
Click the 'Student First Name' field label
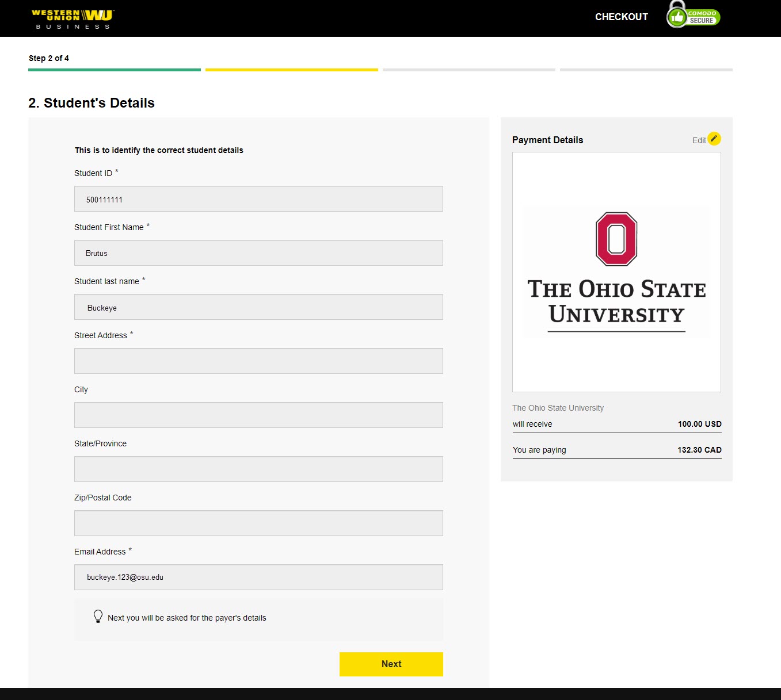109,227
